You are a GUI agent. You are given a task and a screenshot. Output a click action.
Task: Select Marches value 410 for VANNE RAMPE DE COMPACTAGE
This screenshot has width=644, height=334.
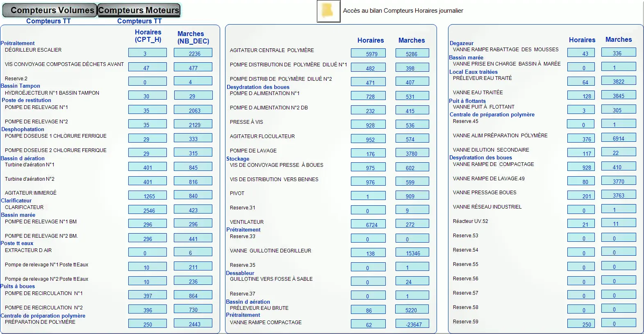pos(619,166)
